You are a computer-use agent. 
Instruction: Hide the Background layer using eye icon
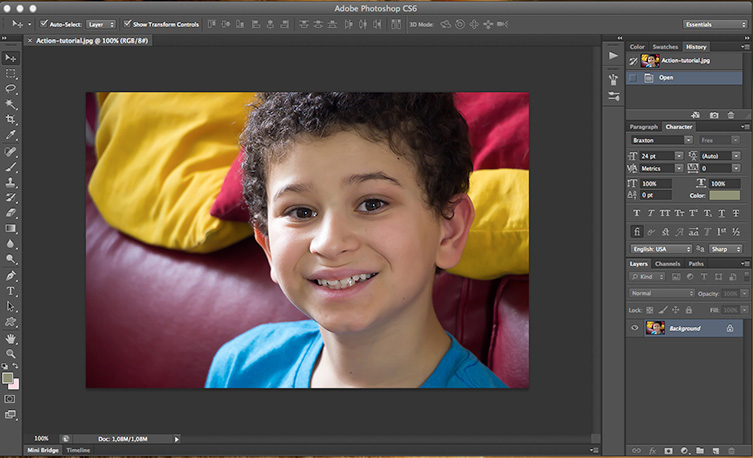[x=635, y=328]
